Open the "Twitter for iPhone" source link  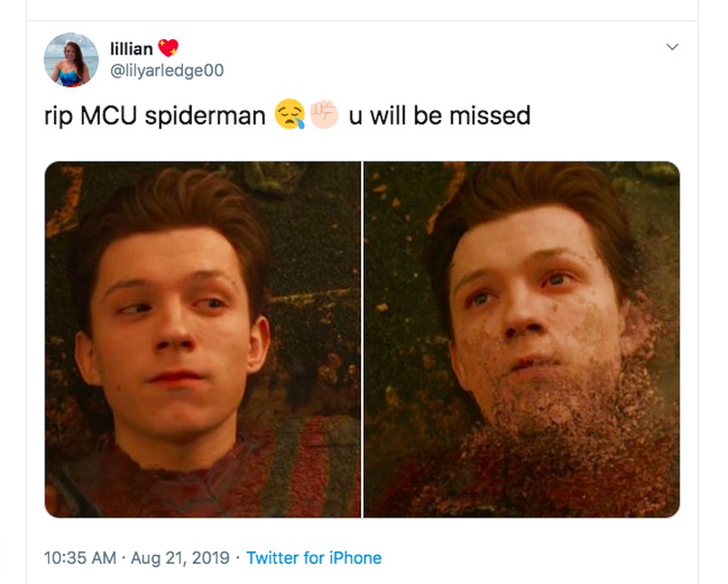click(x=314, y=558)
